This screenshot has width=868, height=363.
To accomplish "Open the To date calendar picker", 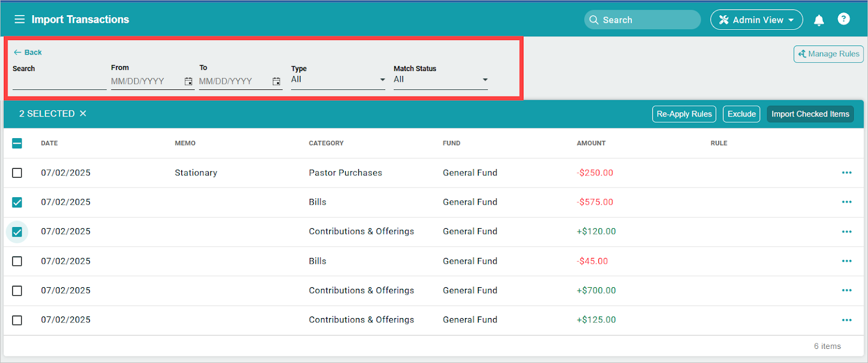I will coord(276,81).
